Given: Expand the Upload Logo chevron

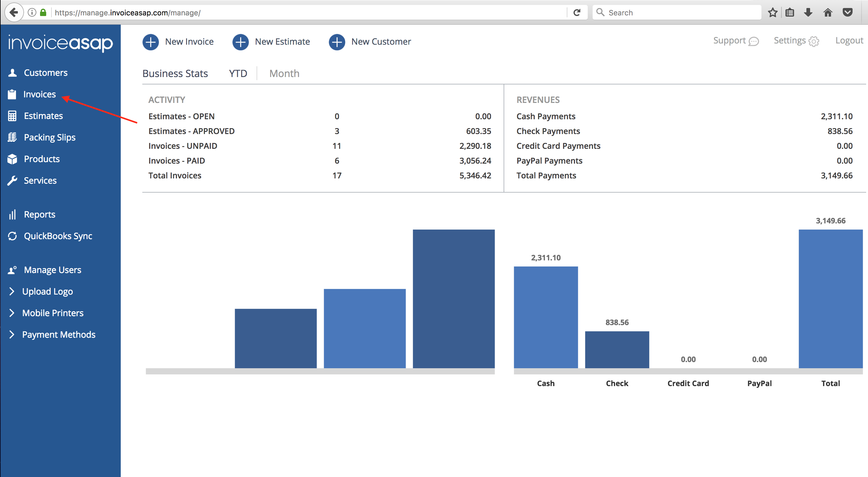Looking at the screenshot, I should (x=12, y=291).
